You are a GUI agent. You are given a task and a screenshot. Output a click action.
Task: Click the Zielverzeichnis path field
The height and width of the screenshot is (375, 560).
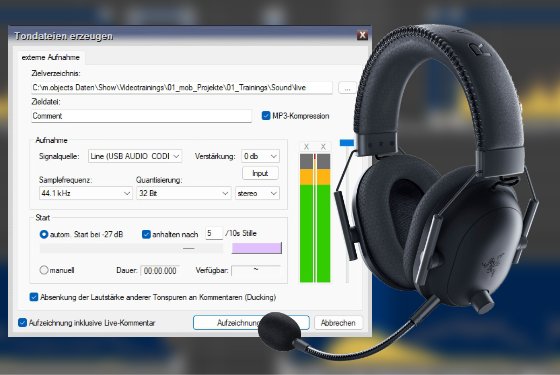click(181, 88)
